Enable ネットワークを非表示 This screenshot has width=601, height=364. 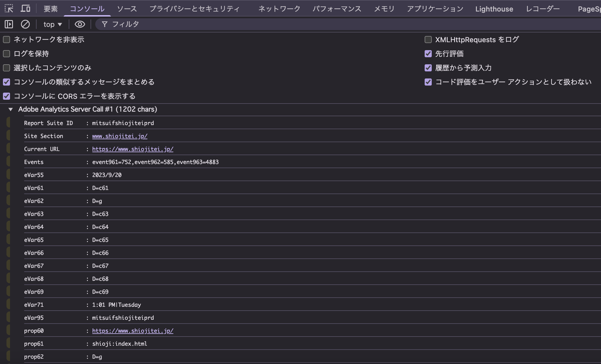click(6, 39)
